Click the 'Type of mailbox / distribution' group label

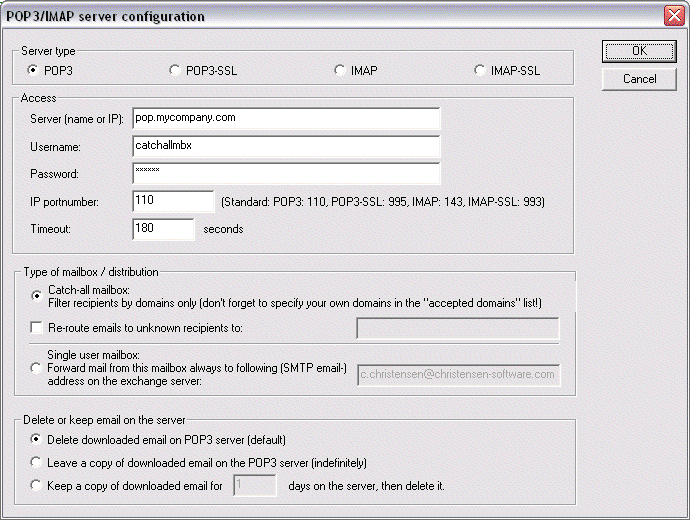[x=91, y=272]
